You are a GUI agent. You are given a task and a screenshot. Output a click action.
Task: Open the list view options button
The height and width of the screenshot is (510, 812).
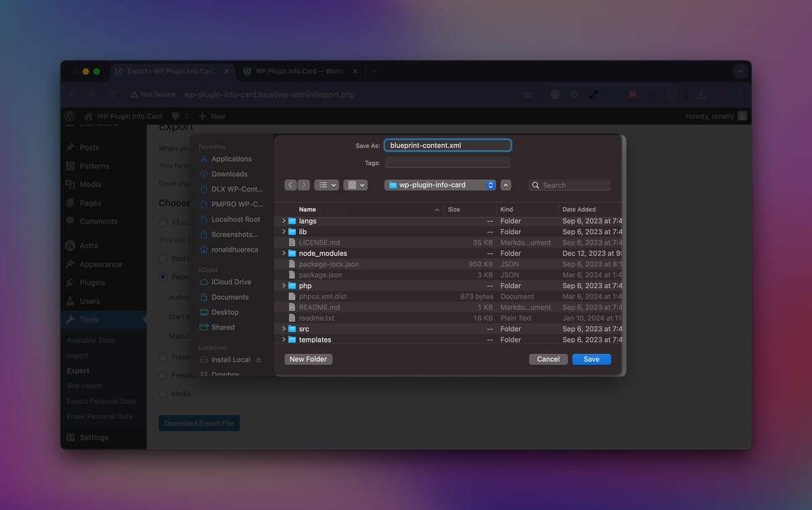[x=327, y=185]
